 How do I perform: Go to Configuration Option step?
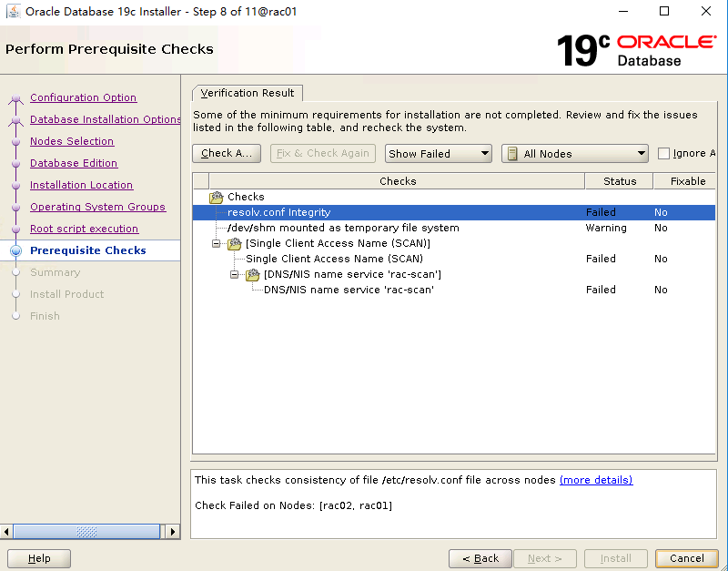[x=83, y=97]
